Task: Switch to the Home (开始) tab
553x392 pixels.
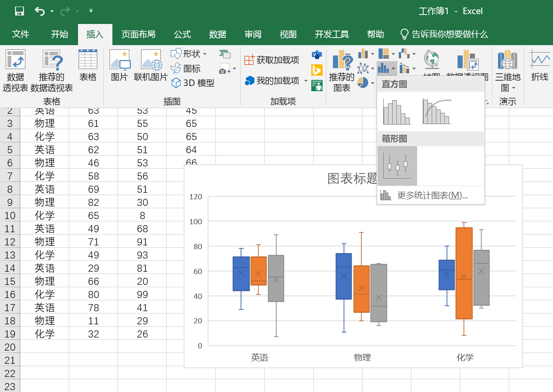Action: tap(60, 34)
